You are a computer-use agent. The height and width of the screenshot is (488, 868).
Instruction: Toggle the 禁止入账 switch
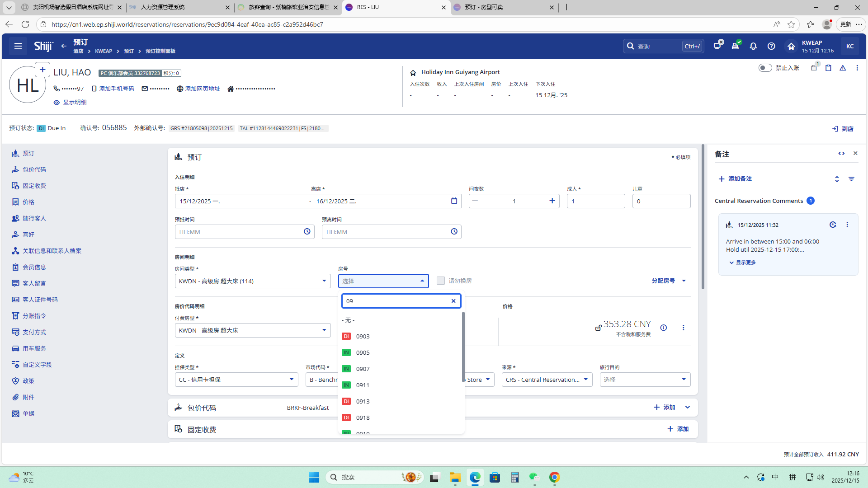(x=765, y=68)
